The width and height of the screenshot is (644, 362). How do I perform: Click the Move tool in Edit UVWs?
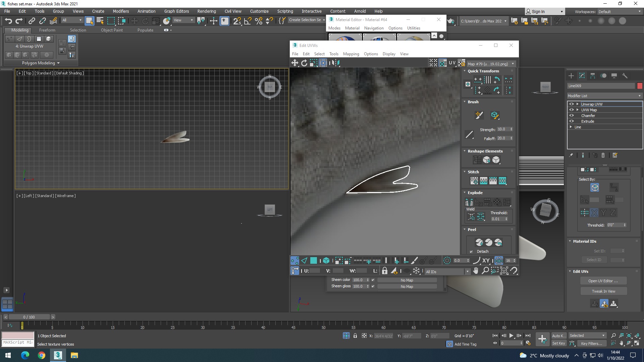tap(295, 63)
